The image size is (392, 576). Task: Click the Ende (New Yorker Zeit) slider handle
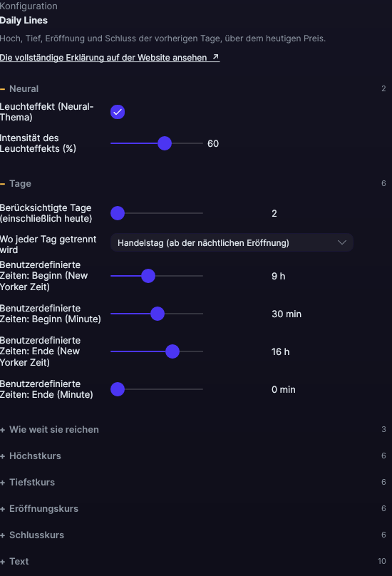(172, 351)
